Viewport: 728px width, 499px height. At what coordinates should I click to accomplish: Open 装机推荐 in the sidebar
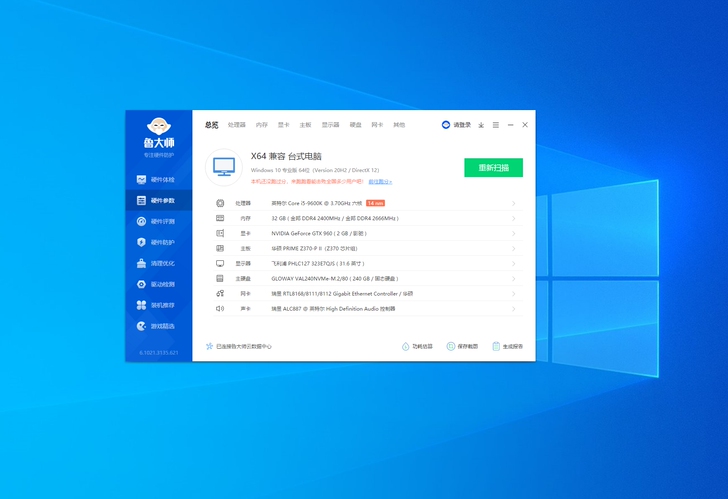tap(158, 305)
